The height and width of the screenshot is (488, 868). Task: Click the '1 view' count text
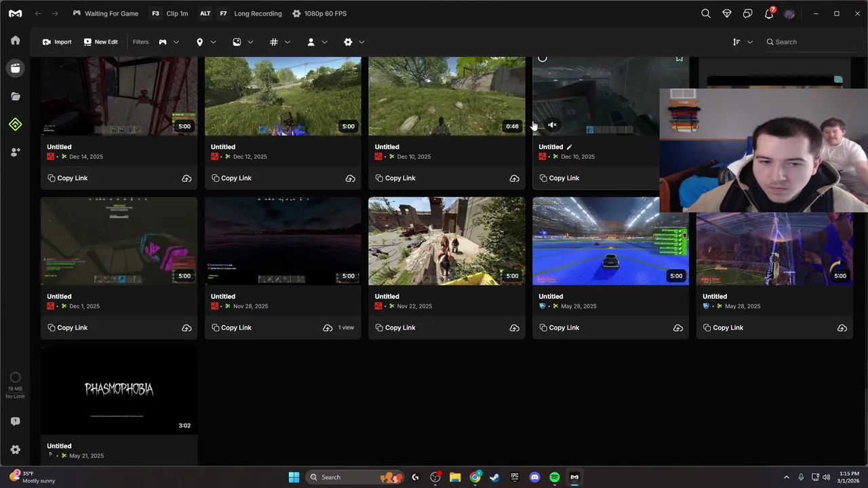pyautogui.click(x=346, y=328)
